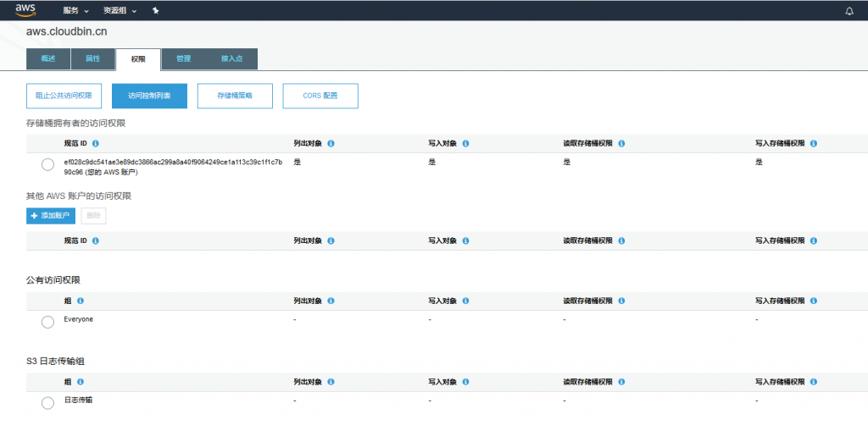Click info icon beside owner section 列出对象
868x442 pixels.
331,144
